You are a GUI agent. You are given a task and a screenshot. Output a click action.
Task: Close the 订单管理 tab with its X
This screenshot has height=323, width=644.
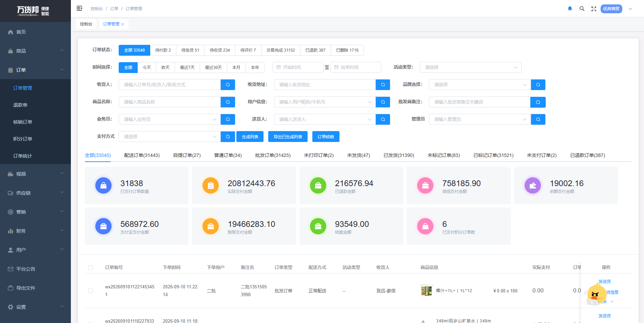click(123, 24)
